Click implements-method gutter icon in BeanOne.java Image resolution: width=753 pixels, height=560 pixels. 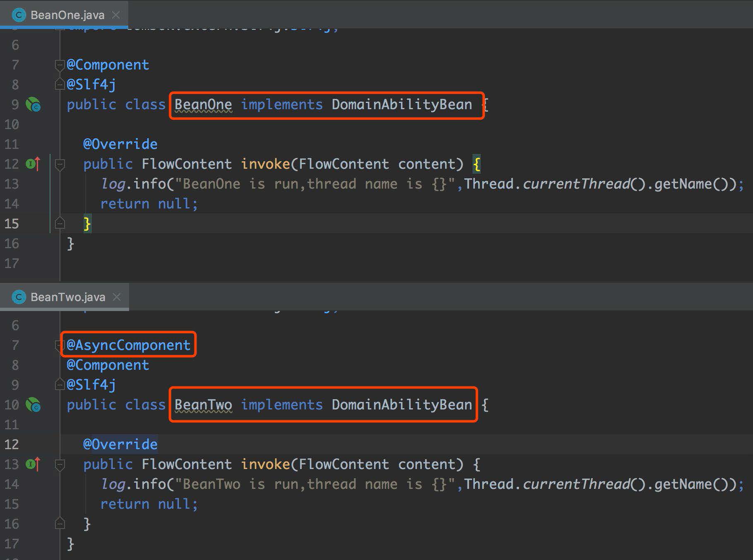pos(33,164)
